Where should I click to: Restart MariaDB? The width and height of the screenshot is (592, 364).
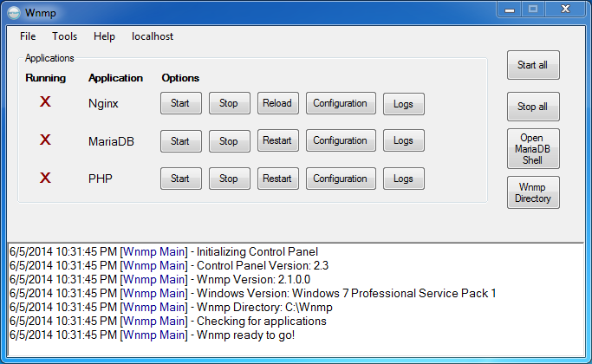pos(278,140)
